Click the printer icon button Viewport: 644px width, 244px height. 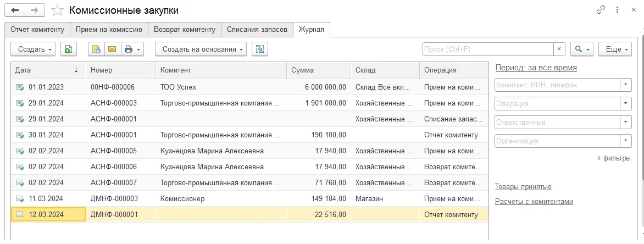pyautogui.click(x=132, y=49)
